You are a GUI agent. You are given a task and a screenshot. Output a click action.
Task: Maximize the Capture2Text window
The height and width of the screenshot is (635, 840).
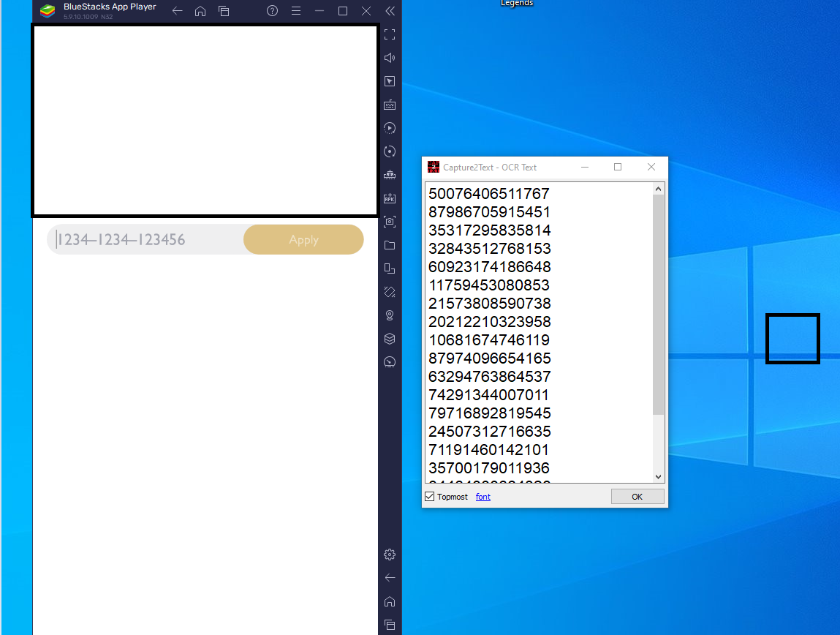click(x=618, y=168)
